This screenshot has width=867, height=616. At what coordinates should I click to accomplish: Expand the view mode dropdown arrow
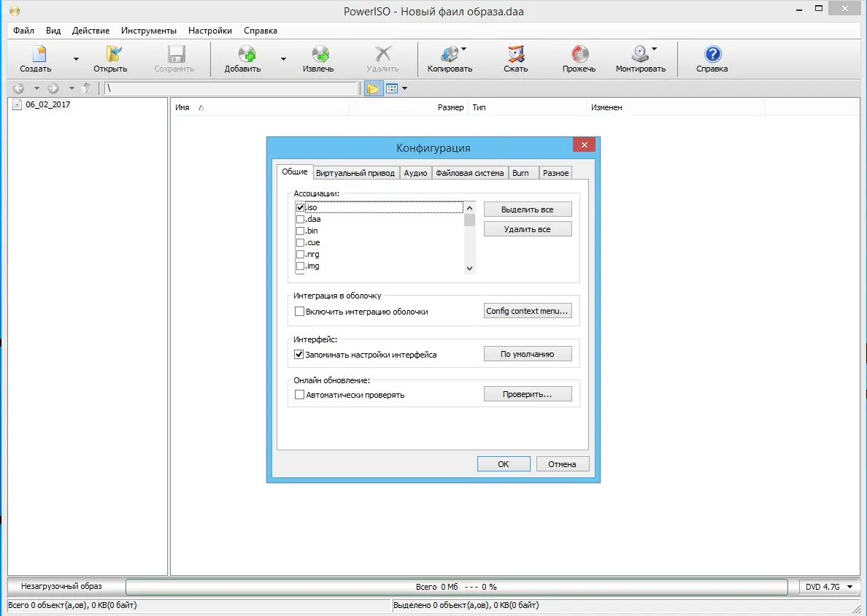pos(404,88)
